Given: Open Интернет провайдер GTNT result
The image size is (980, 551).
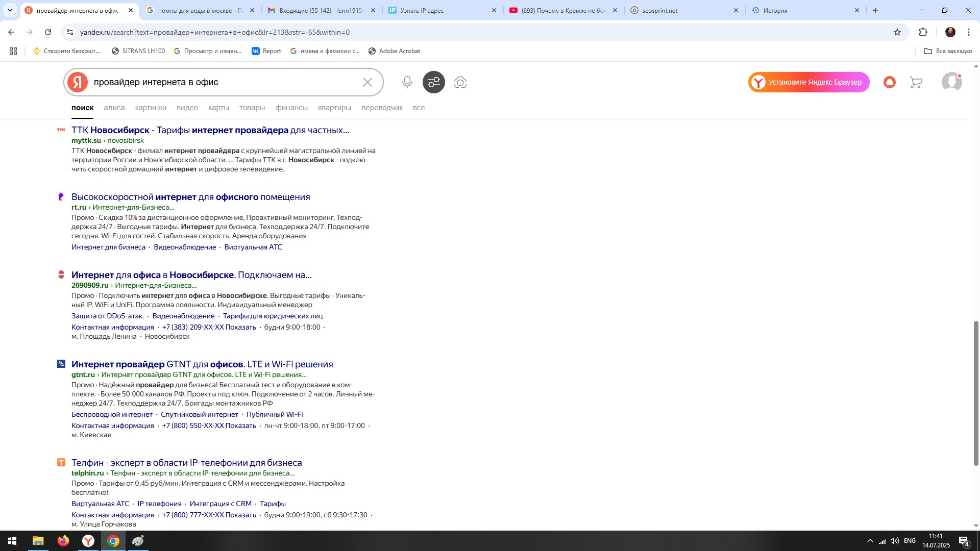Looking at the screenshot, I should coord(202,364).
